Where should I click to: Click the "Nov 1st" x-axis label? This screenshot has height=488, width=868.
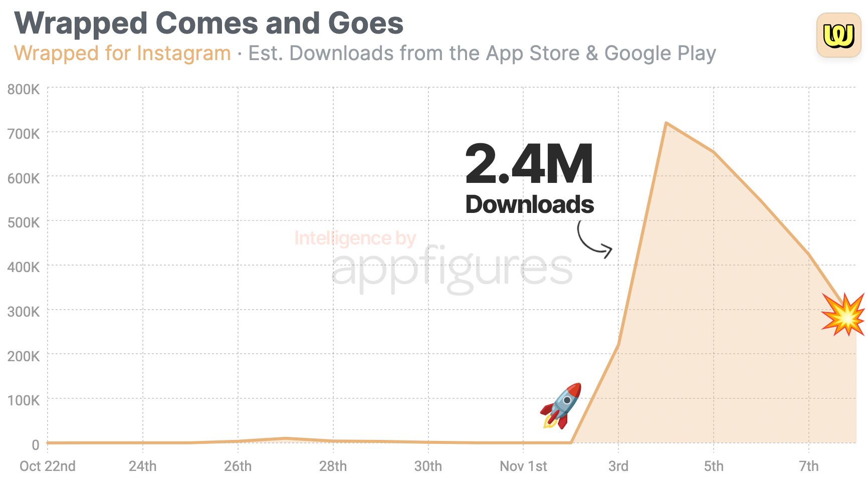(523, 466)
